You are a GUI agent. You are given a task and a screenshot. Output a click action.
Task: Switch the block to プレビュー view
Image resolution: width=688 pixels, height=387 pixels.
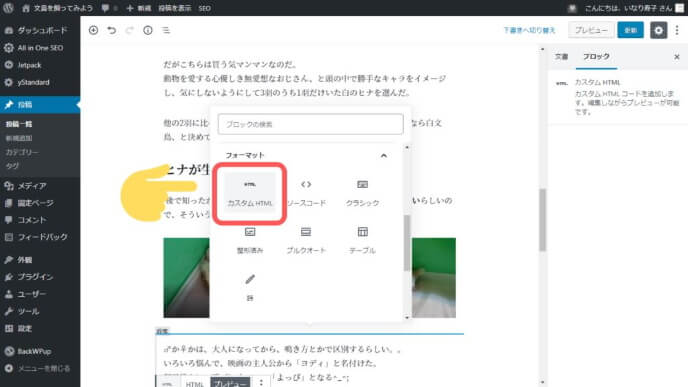tap(230, 383)
